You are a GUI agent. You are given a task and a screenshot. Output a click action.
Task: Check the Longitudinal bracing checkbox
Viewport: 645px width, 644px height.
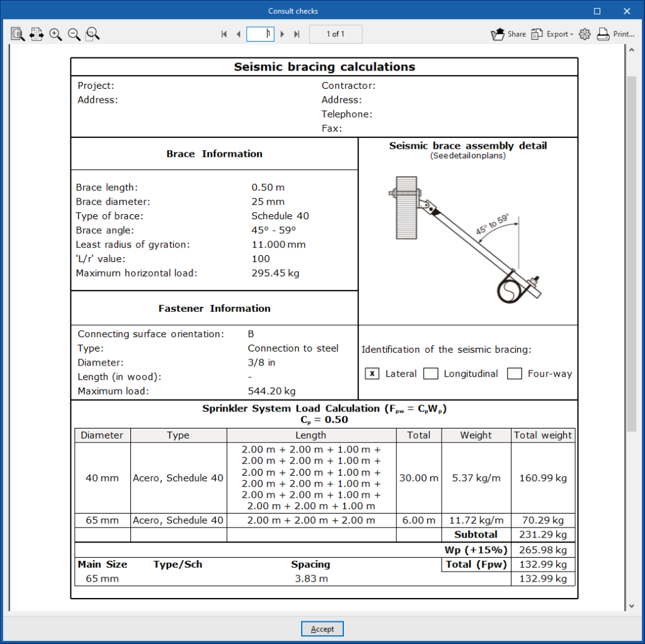click(431, 374)
